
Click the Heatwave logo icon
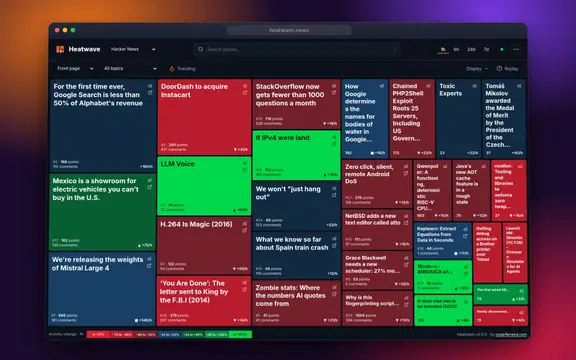(x=60, y=49)
